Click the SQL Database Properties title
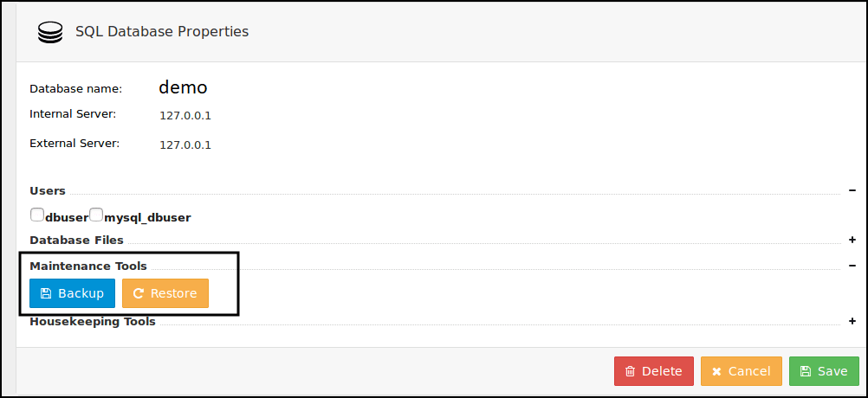 162,32
